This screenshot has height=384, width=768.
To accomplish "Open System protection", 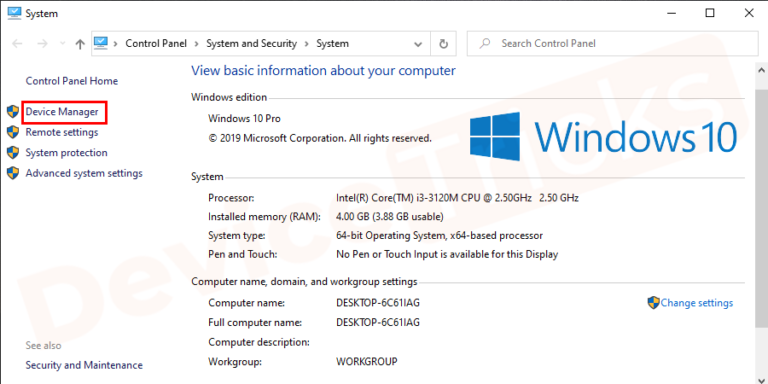I will point(66,153).
